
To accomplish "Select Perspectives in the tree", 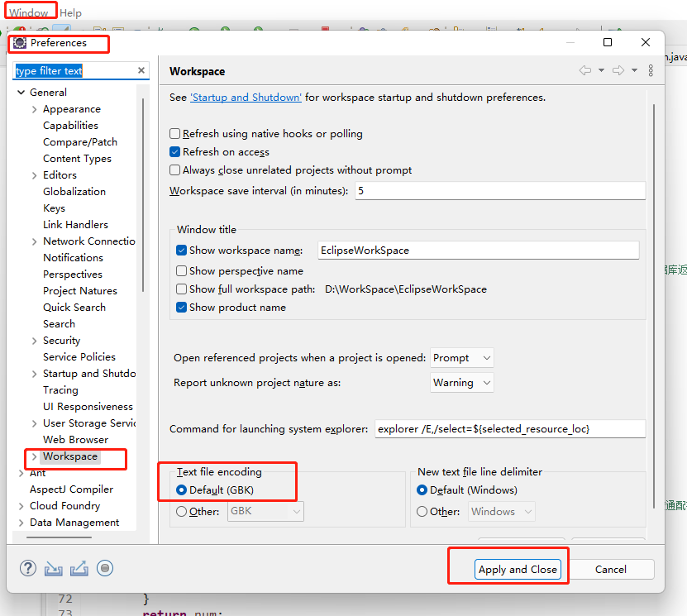I will click(x=73, y=275).
